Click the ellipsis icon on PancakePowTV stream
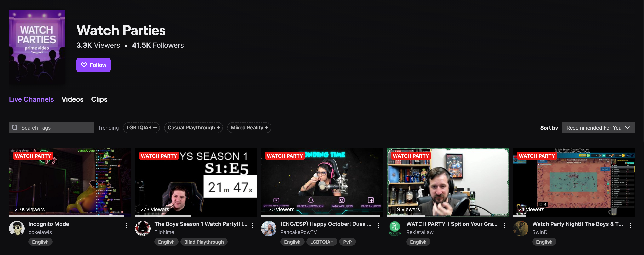 click(378, 226)
